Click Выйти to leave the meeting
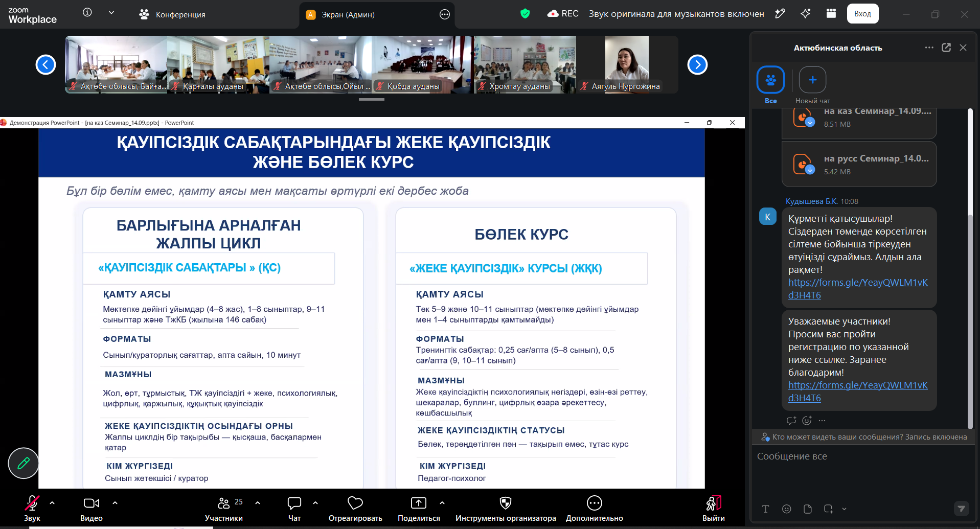 point(714,508)
